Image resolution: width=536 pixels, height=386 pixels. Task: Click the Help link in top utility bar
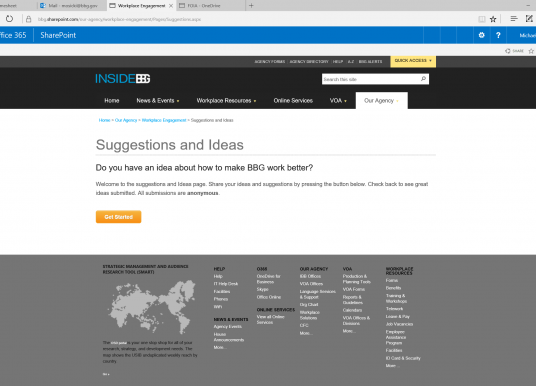[x=338, y=62]
